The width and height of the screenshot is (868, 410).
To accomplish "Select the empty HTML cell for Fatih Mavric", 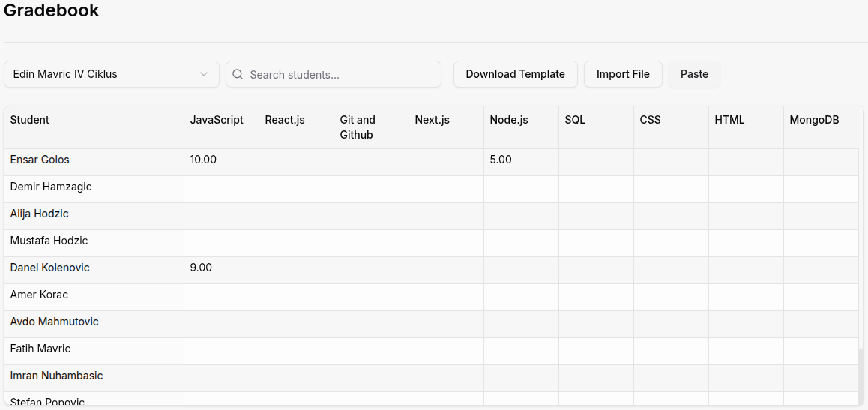I will 746,349.
